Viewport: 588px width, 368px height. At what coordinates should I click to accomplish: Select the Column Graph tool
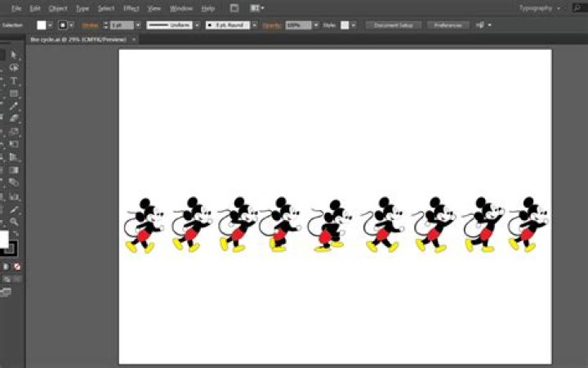14,196
